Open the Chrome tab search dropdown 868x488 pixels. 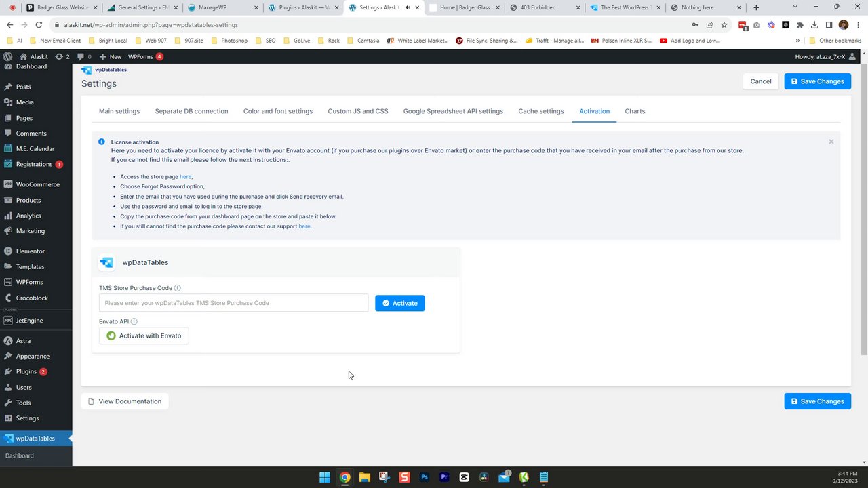pyautogui.click(x=795, y=7)
